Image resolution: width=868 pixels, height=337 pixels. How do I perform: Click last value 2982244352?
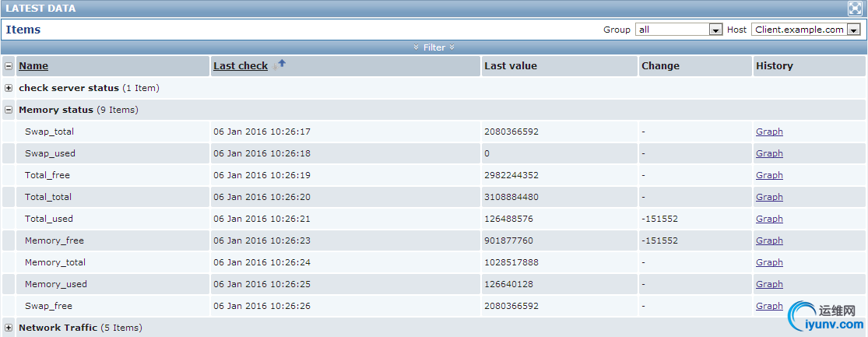point(511,175)
